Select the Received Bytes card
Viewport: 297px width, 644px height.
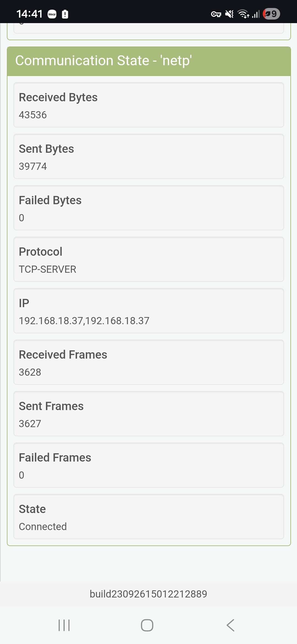click(x=149, y=105)
